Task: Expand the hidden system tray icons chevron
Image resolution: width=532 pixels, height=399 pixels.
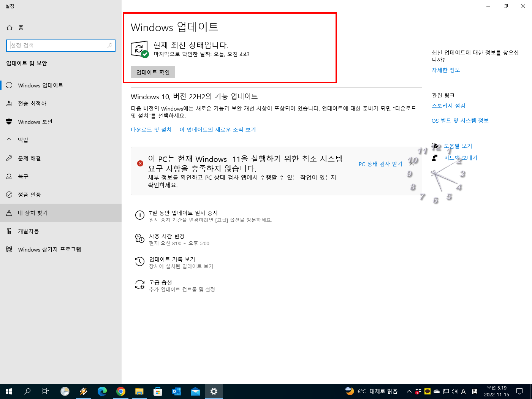Action: (409, 391)
